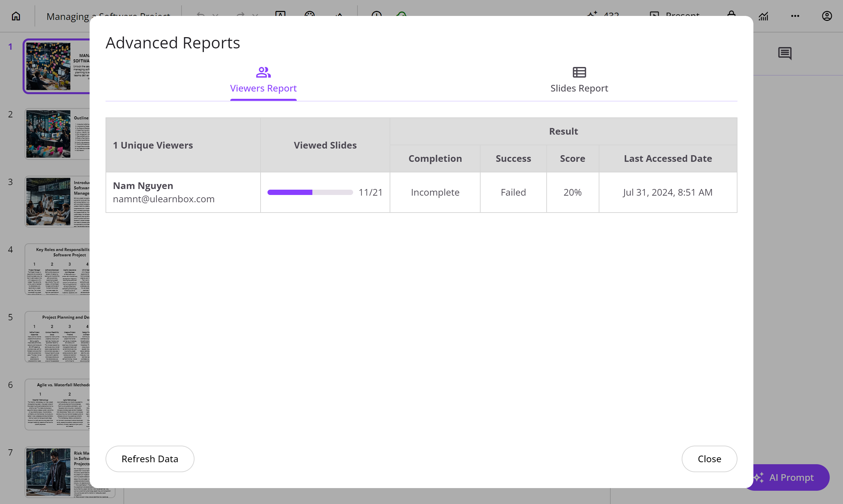The height and width of the screenshot is (504, 843).
Task: Click the Viewers Report people icon
Action: pyautogui.click(x=263, y=72)
